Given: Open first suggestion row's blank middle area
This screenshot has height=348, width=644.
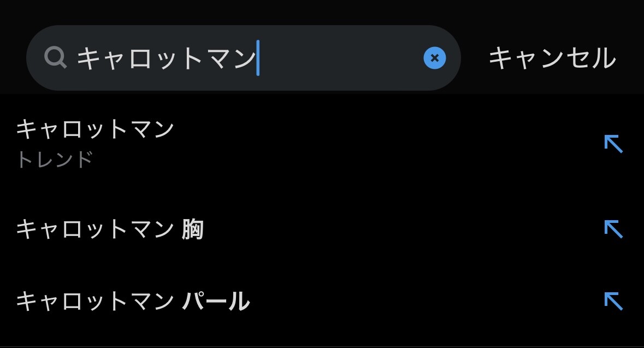Looking at the screenshot, I should [x=386, y=144].
